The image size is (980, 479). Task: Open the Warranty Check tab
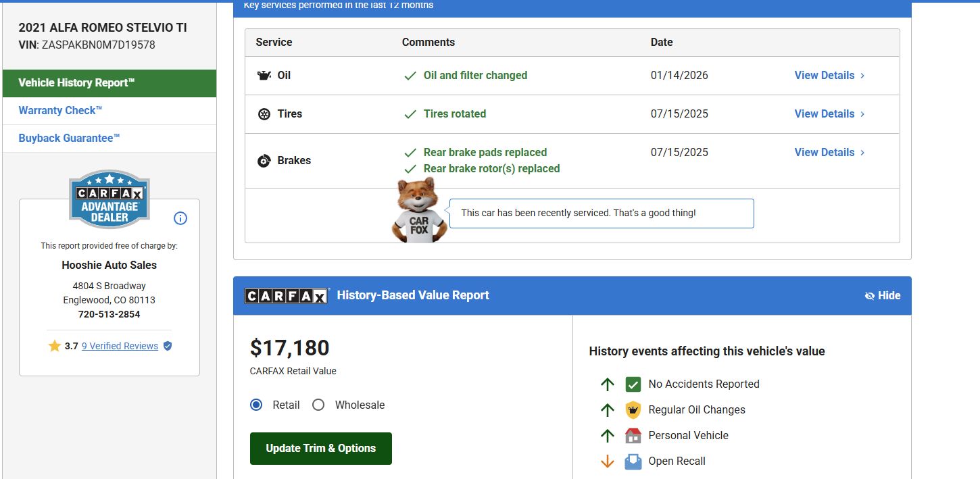(61, 111)
